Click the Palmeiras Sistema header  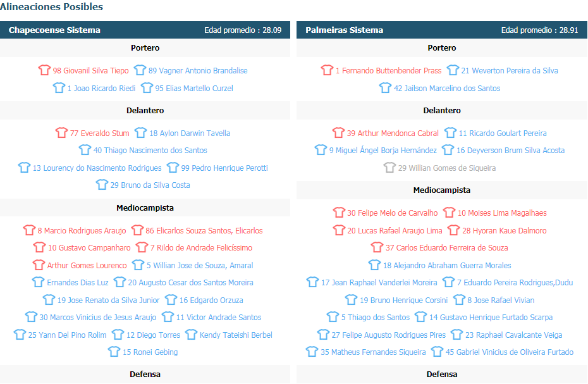click(x=344, y=30)
